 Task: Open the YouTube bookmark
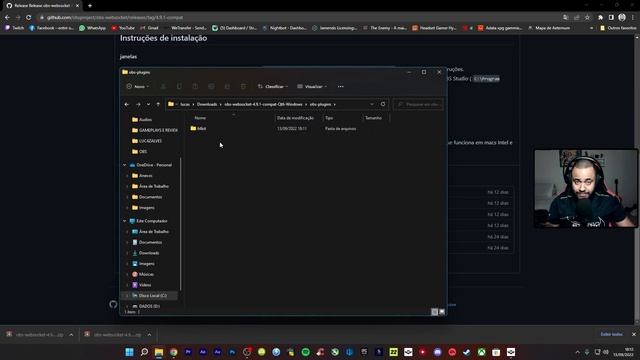pos(123,28)
